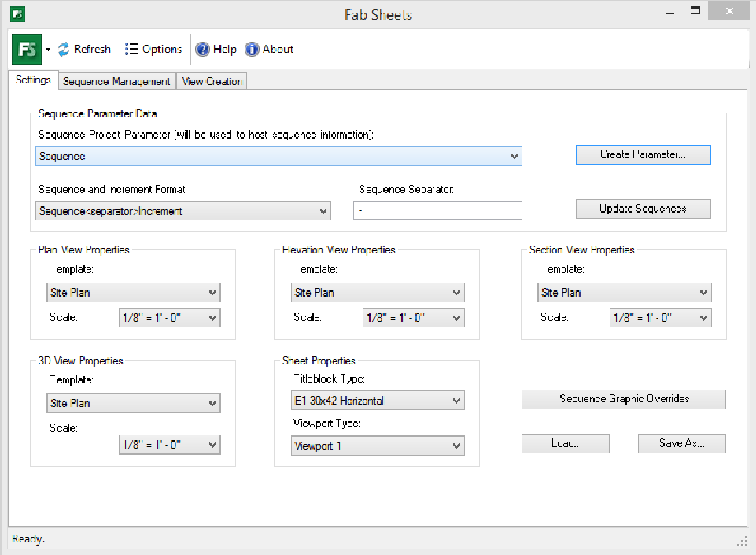The width and height of the screenshot is (756, 555).
Task: Click the Sequence Graphic Overrides button
Action: 623,399
